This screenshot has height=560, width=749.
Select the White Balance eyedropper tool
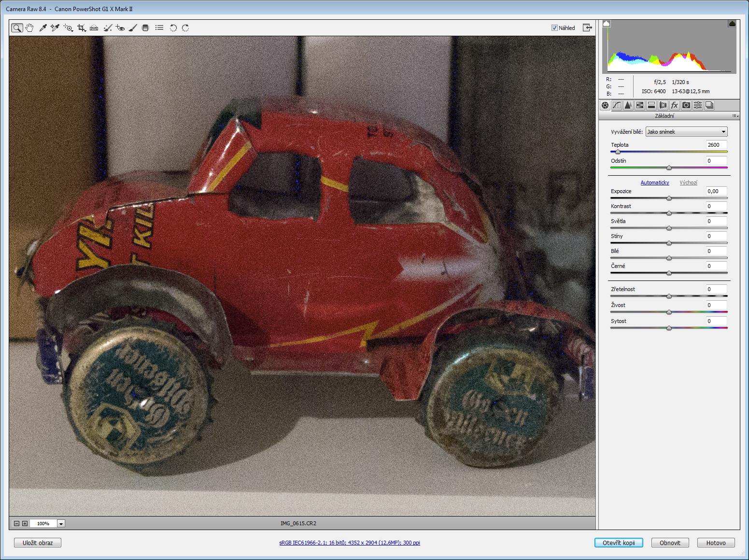tap(42, 28)
